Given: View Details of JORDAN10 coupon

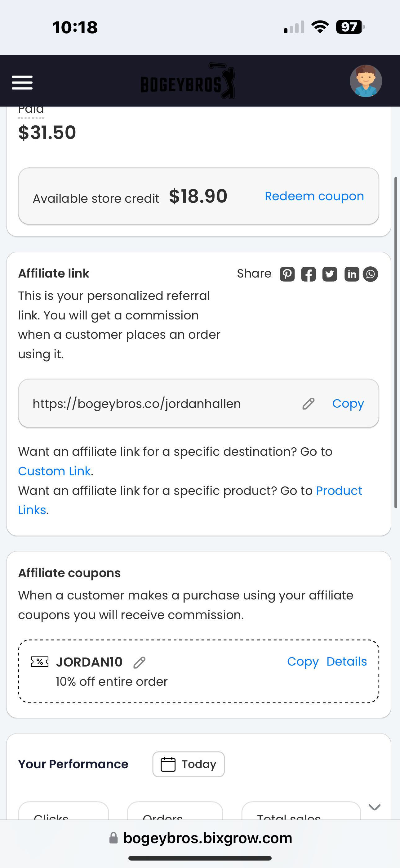Looking at the screenshot, I should (346, 662).
